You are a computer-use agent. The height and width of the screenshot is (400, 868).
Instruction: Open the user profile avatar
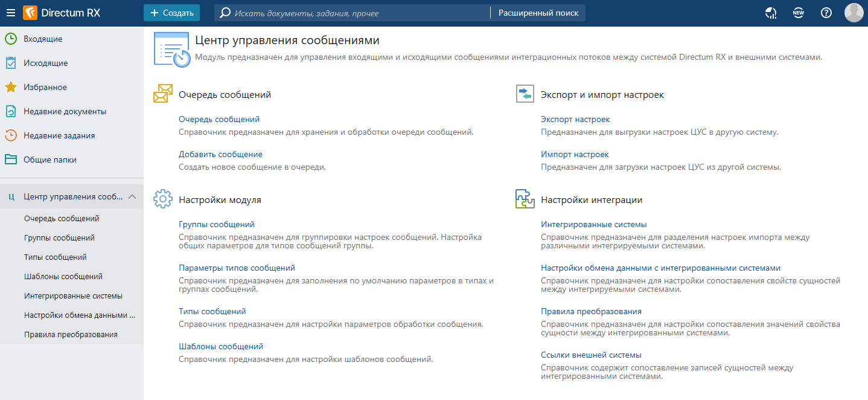click(x=854, y=13)
